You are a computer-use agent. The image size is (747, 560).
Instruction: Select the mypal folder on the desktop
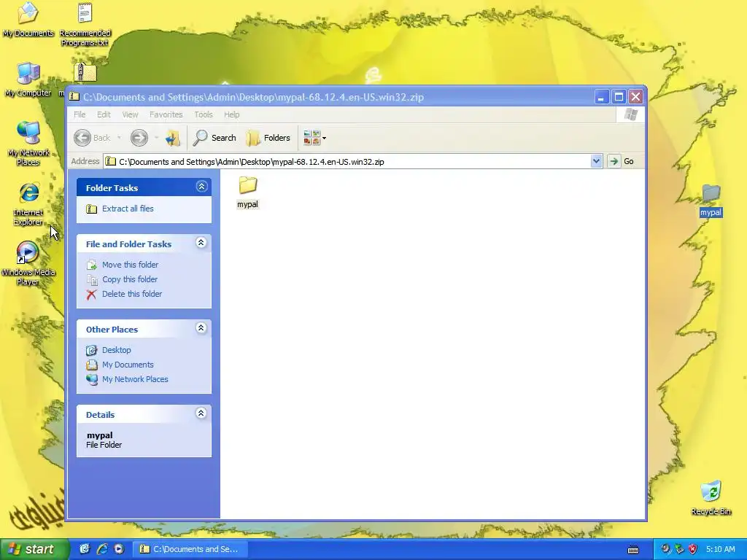click(x=711, y=201)
